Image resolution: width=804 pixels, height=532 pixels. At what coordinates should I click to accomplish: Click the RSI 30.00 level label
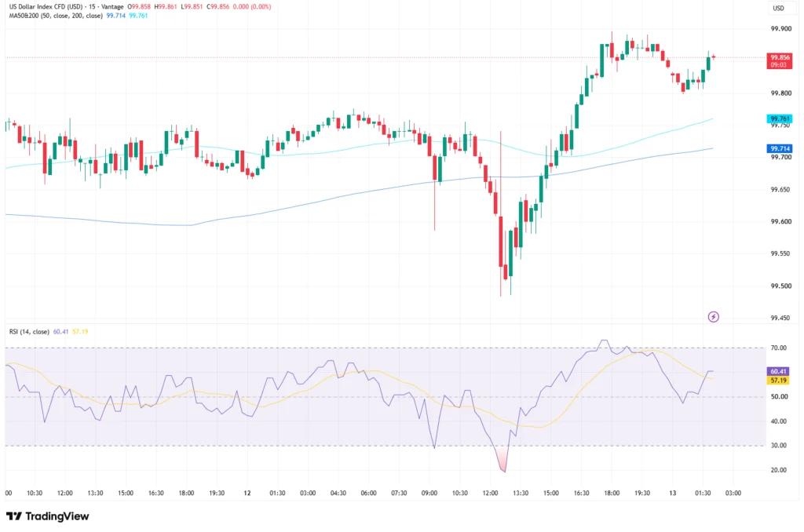(x=778, y=446)
